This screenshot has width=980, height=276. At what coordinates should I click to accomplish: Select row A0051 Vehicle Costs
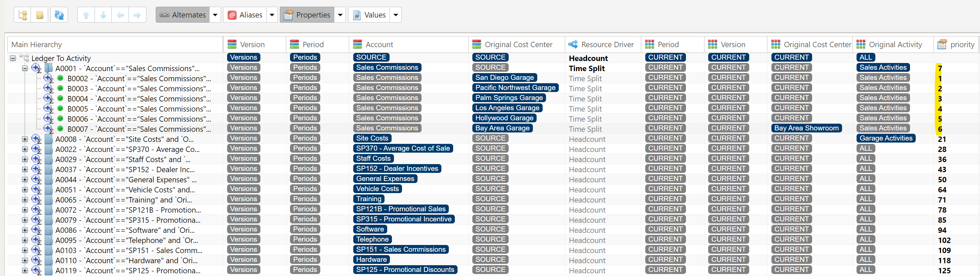(125, 189)
